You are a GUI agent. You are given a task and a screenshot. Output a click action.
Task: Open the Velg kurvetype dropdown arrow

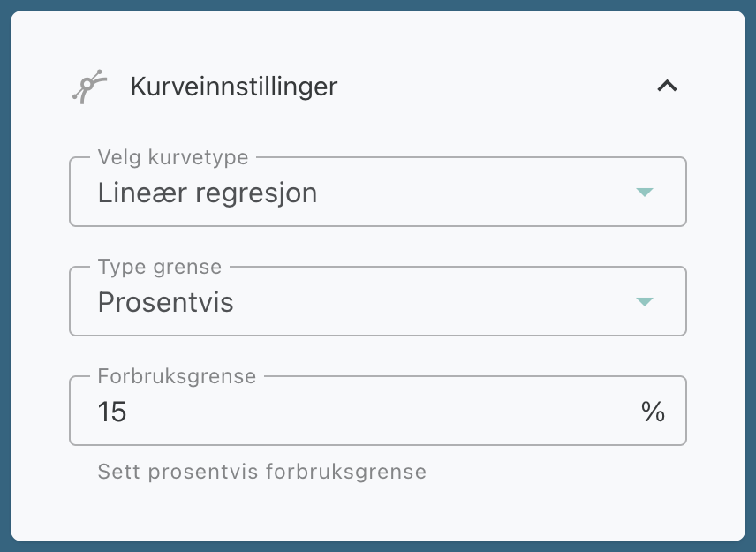(x=644, y=193)
